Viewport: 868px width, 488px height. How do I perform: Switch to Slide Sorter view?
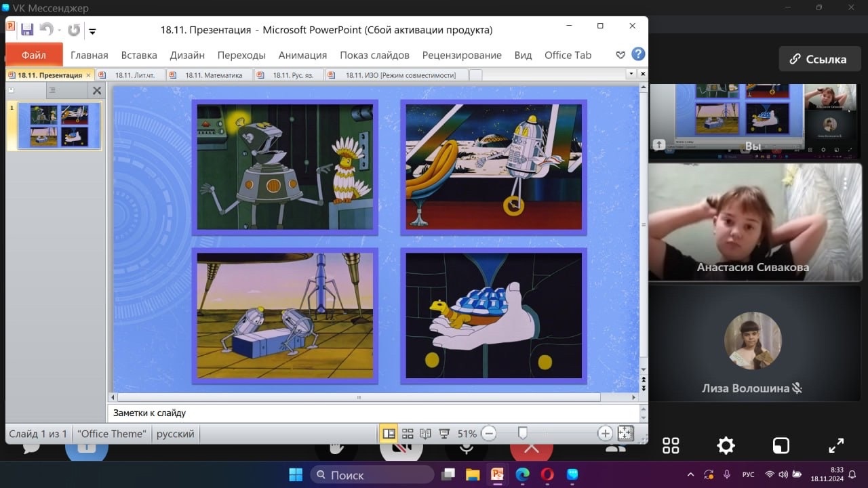coord(408,433)
